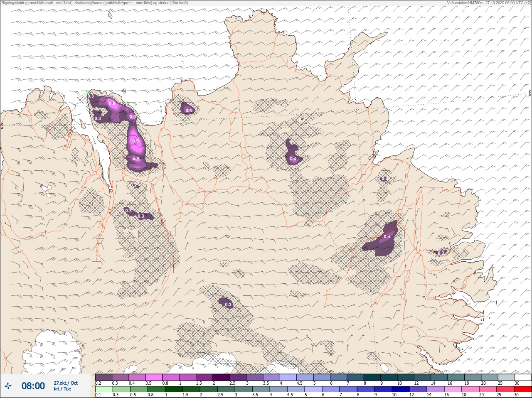Click the 0.6 precipitation value label on map
This screenshot has height=398, width=532.
[x=136, y=159]
